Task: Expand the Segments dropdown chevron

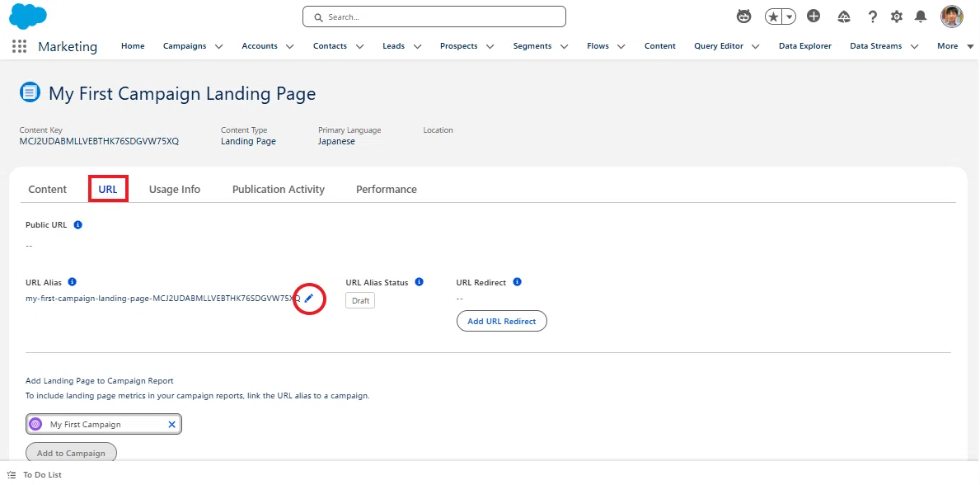Action: 565,46
